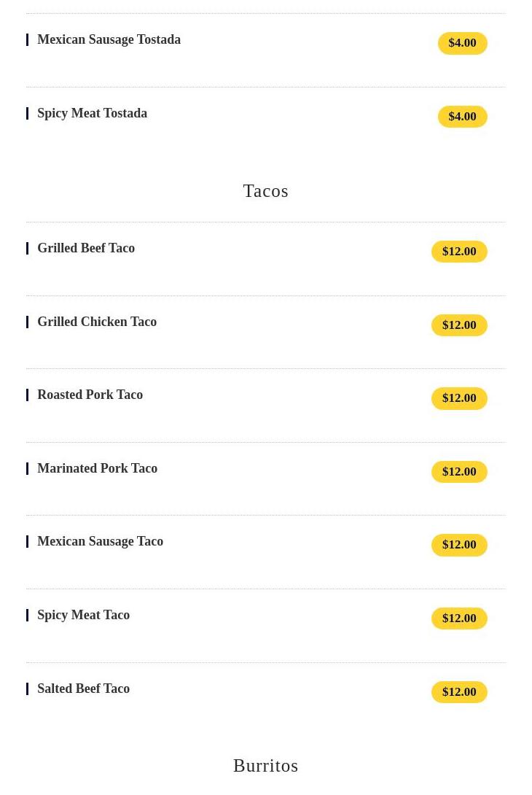Click the Roasted Pork Taco $12.00 badge
The height and width of the screenshot is (795, 532).
459,398
